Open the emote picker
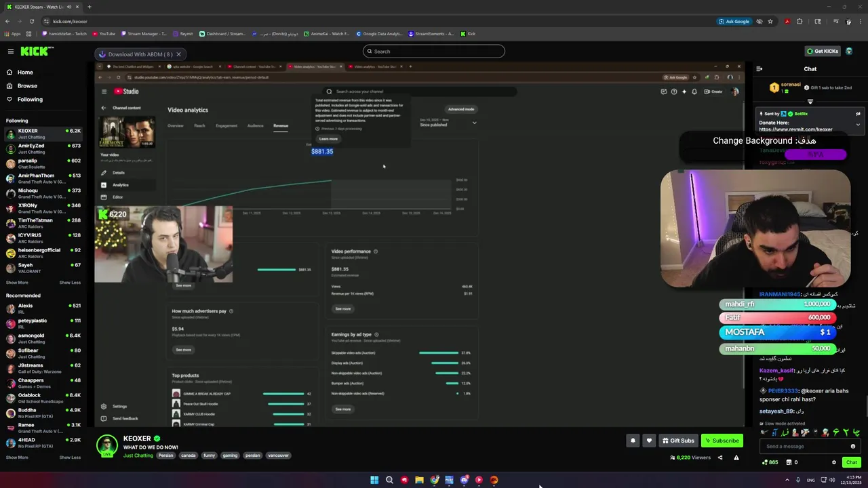868x488 pixels. click(x=853, y=446)
